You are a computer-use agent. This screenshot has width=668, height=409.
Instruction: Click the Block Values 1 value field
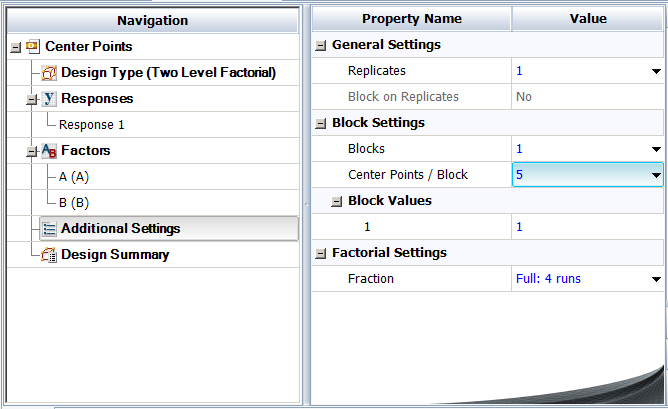[x=587, y=227]
